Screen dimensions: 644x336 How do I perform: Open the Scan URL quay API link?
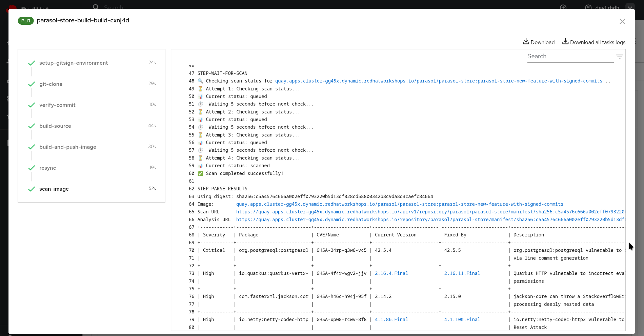click(x=430, y=212)
